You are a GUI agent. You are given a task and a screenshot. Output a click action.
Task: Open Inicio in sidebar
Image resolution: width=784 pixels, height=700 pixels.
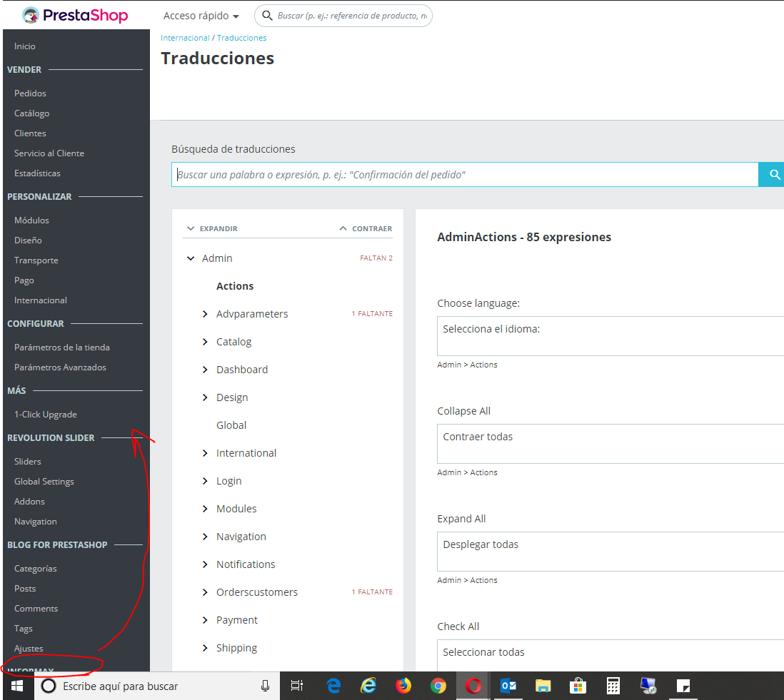[x=24, y=46]
